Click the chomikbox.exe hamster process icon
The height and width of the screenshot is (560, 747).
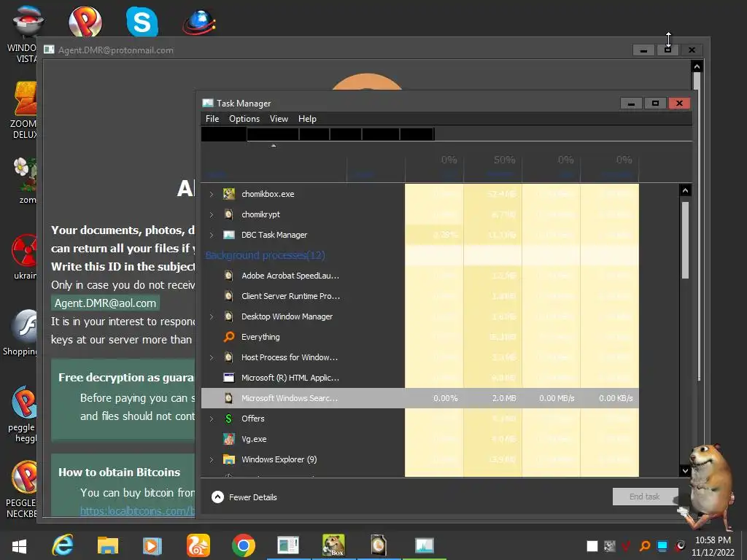click(228, 194)
